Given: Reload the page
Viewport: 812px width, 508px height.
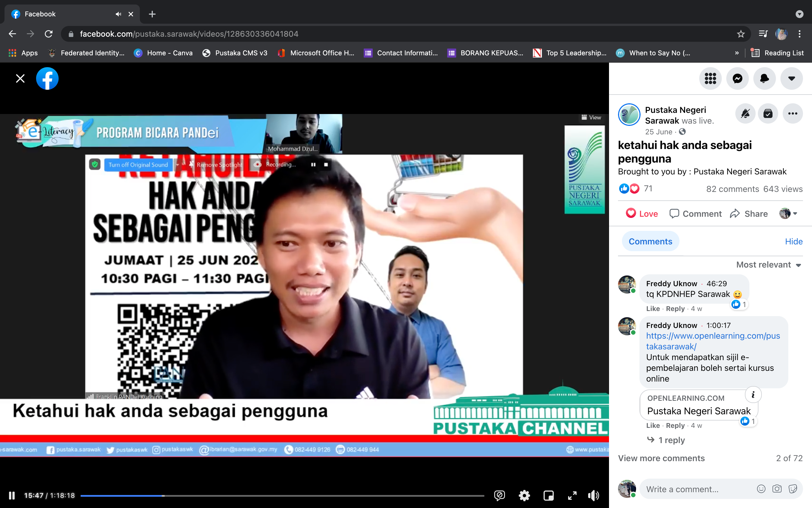Looking at the screenshot, I should 49,34.
